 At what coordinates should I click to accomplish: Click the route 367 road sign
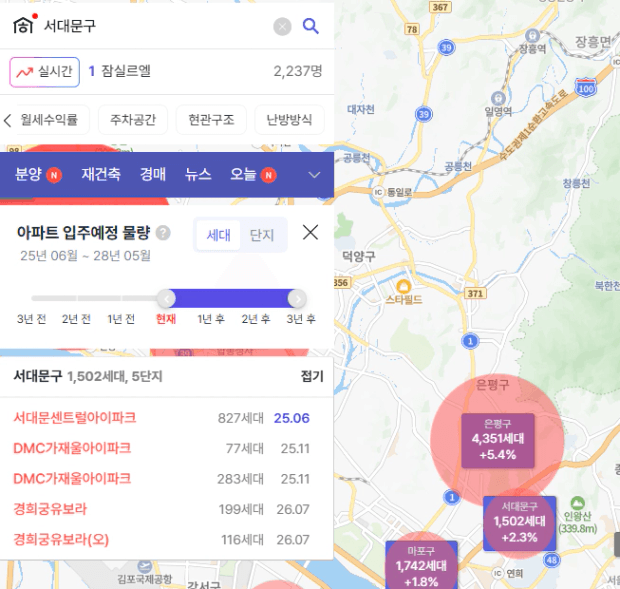440,7
